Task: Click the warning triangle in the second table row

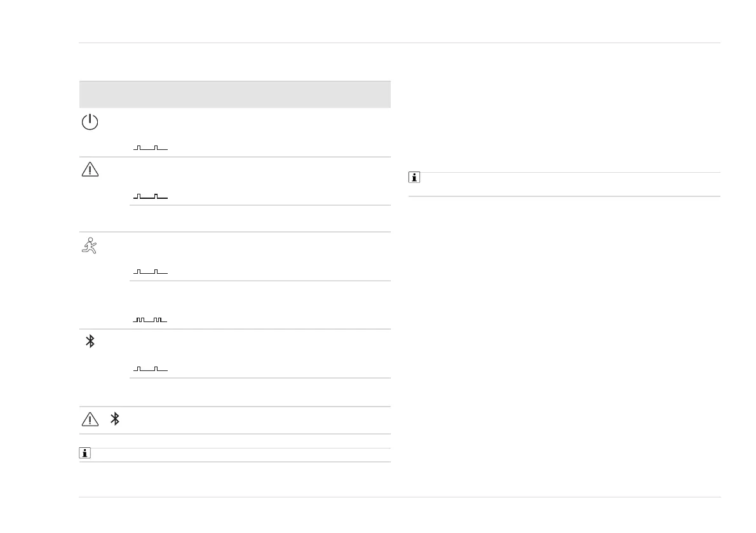Action: coord(90,170)
